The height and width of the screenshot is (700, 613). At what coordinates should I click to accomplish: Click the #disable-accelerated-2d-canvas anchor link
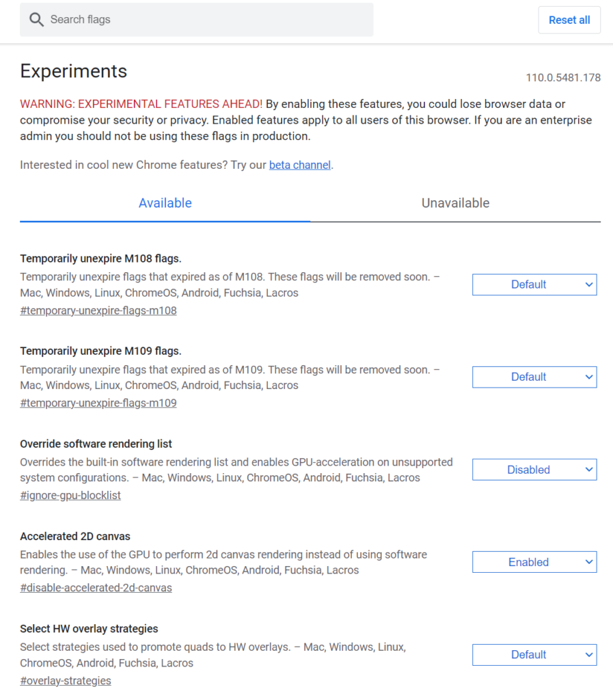tap(96, 588)
